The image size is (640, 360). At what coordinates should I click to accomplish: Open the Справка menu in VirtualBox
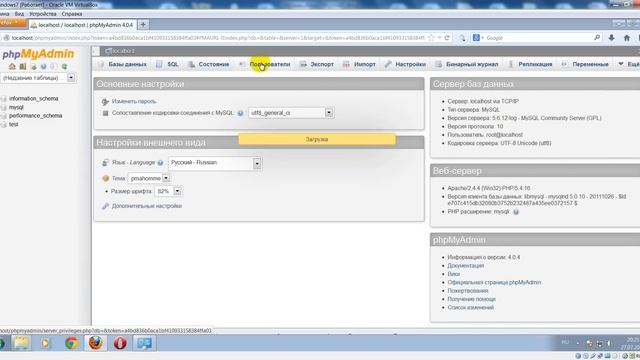click(x=72, y=14)
